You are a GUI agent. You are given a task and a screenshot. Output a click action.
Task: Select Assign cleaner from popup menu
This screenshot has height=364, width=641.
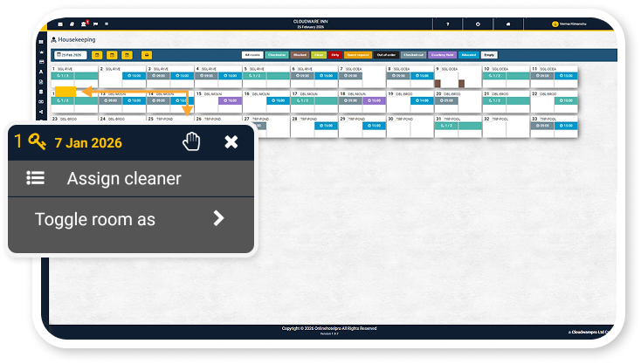pyautogui.click(x=123, y=179)
